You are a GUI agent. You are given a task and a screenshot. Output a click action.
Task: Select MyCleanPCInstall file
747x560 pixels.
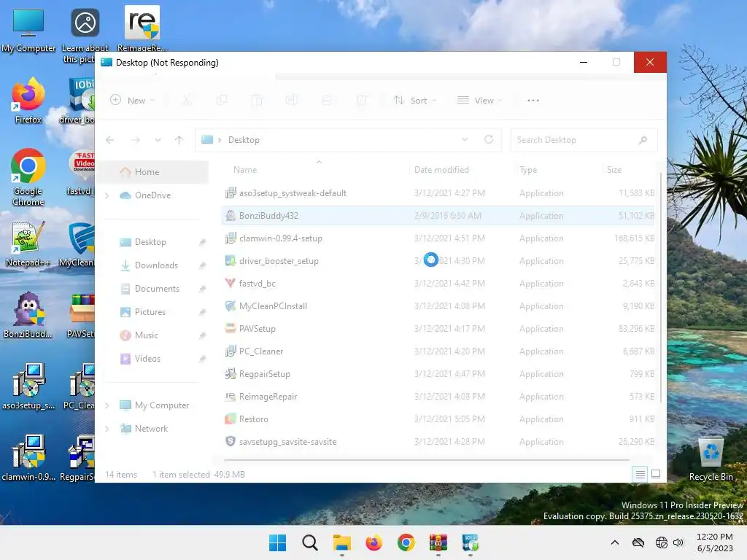pos(438,306)
